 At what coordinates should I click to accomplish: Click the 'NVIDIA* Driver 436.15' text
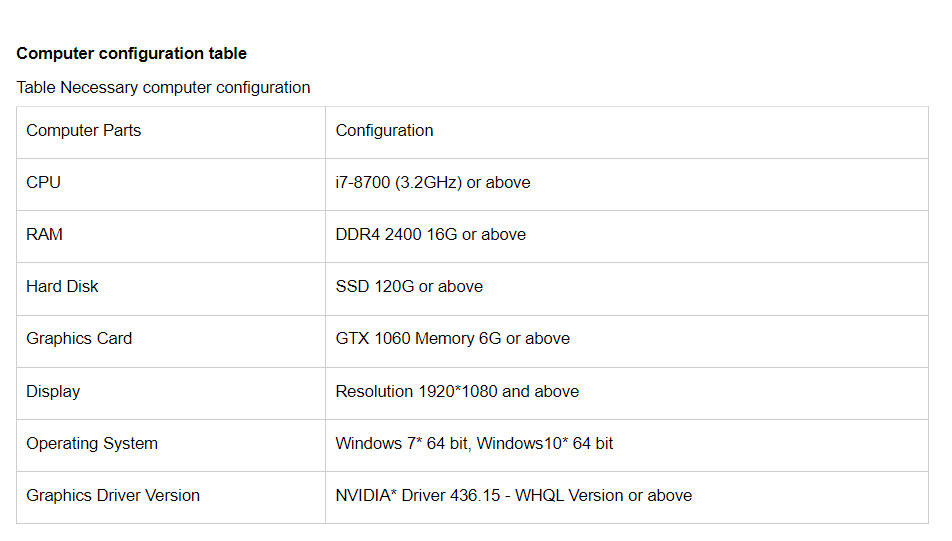click(418, 495)
